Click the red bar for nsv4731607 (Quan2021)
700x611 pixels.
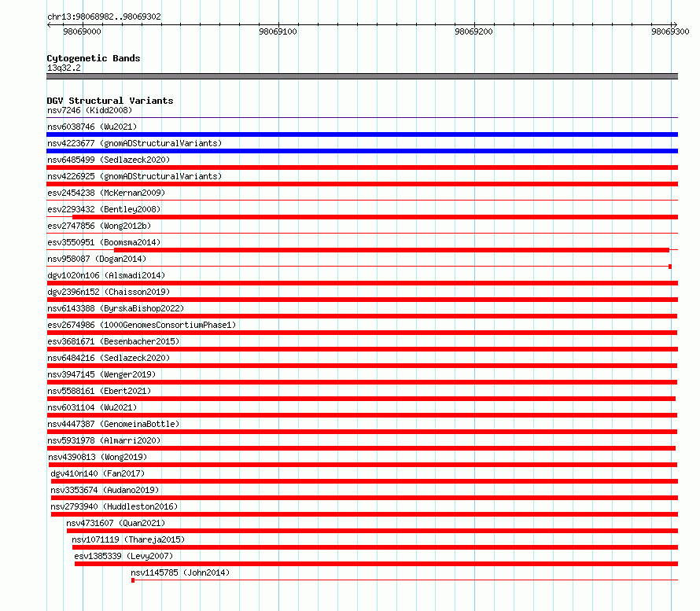(x=372, y=531)
